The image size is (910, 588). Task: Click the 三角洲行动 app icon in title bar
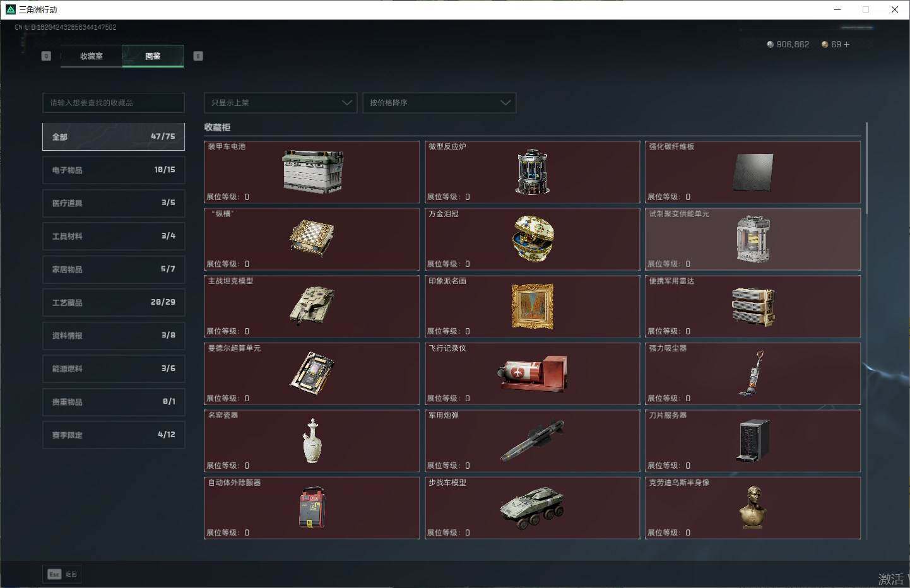click(x=10, y=9)
